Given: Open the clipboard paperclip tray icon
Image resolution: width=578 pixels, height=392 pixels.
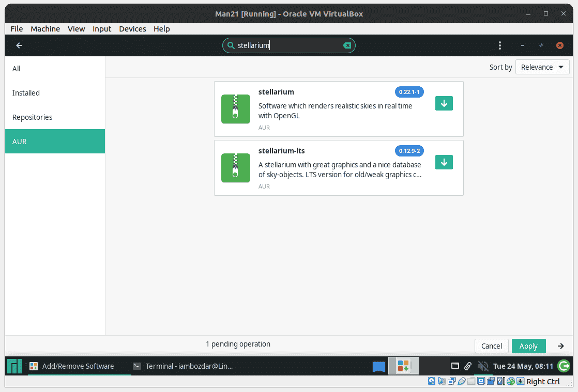Looking at the screenshot, I should 467,366.
